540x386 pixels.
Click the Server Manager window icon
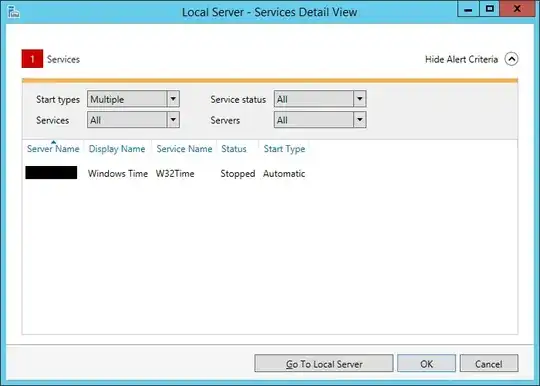coord(13,12)
